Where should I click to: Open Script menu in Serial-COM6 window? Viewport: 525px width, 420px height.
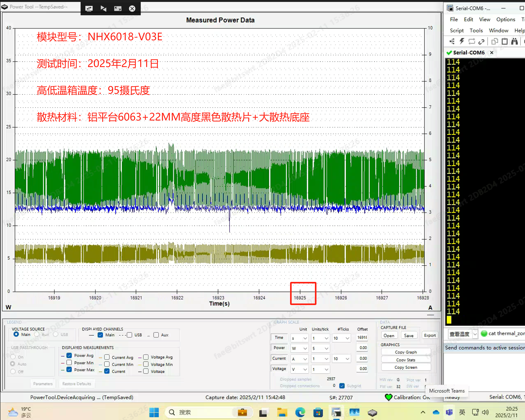[x=457, y=30]
